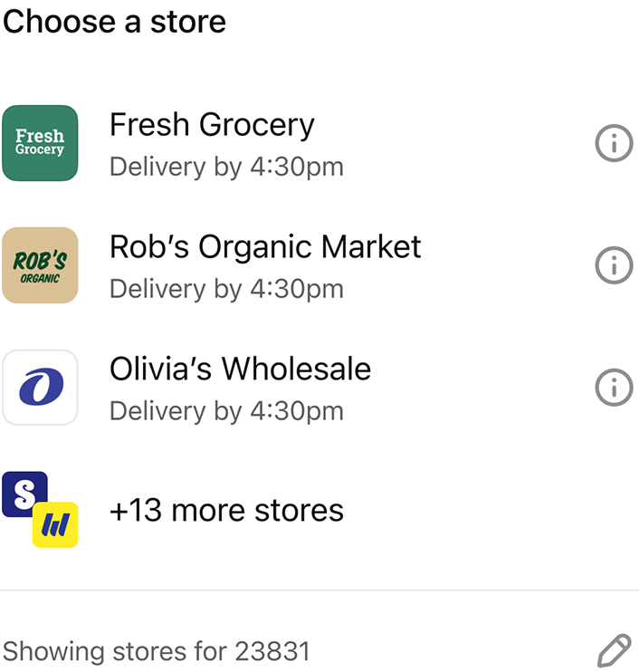Select the Rob's Organic Market store name
The height and width of the screenshot is (672, 639).
[265, 246]
